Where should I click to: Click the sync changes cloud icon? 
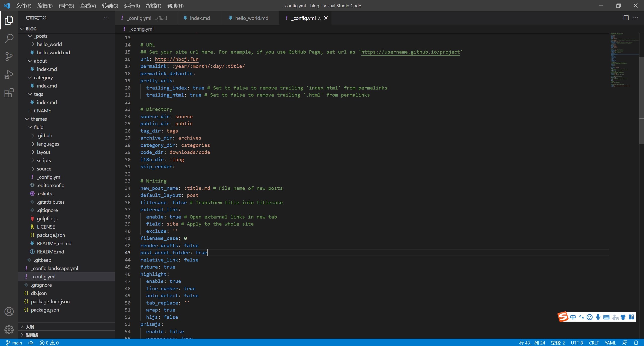click(31, 343)
